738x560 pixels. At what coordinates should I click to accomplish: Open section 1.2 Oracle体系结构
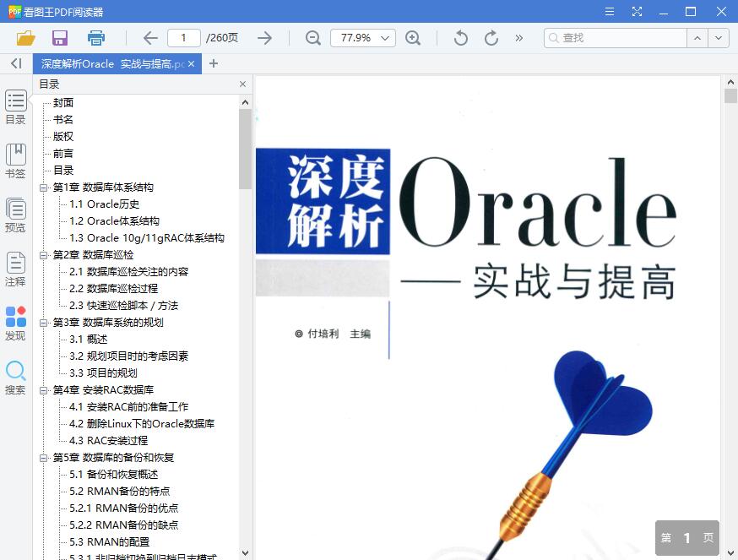[x=114, y=221]
